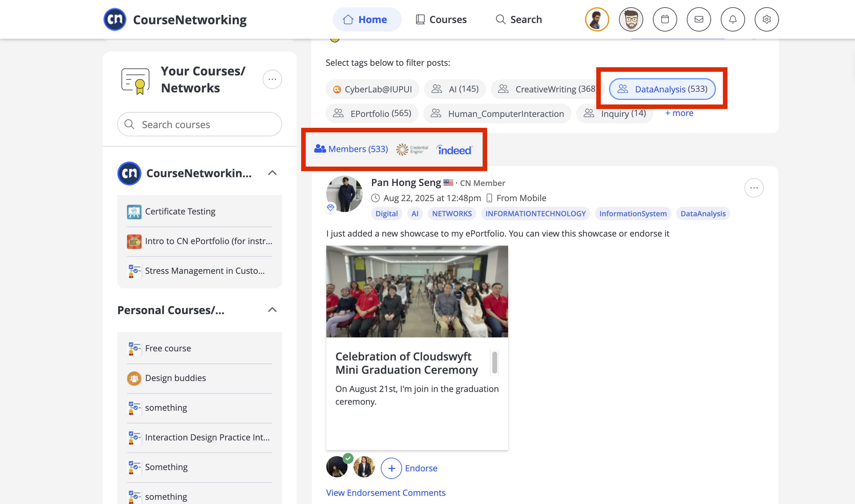This screenshot has width=855, height=504.
Task: Open Pan Hong Seng's profile picture
Action: click(344, 194)
